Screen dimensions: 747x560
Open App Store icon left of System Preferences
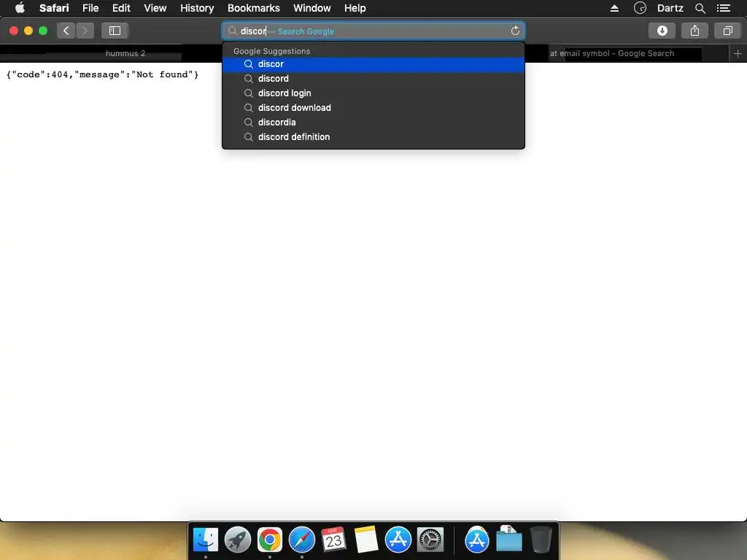point(398,540)
